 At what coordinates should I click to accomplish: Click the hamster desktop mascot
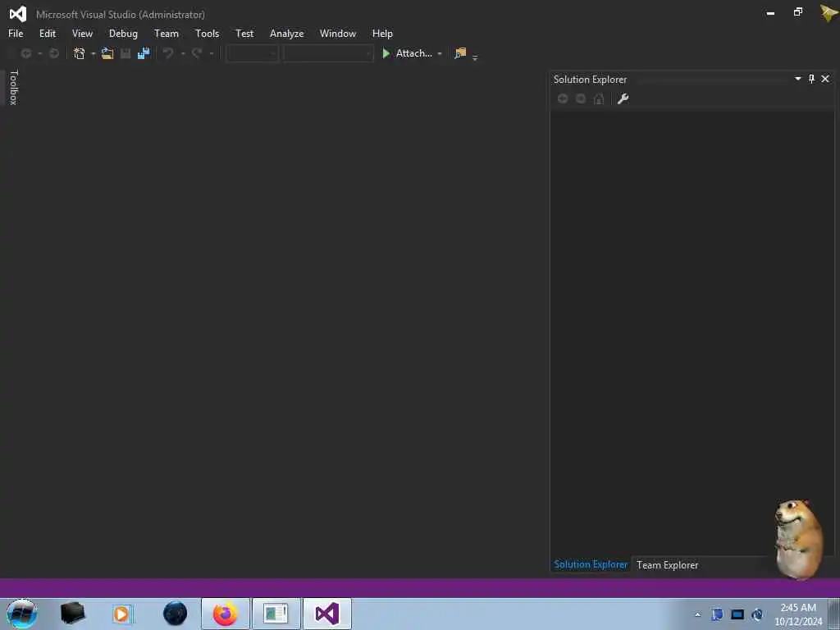[x=798, y=538]
